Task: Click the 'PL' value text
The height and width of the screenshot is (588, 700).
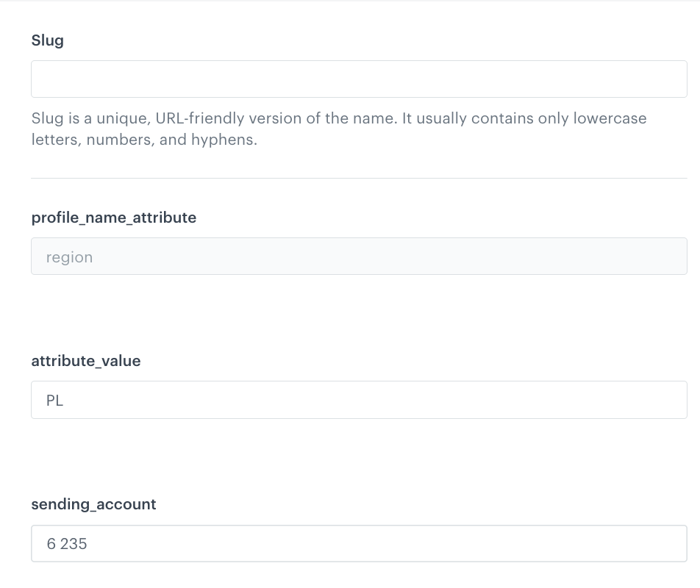Action: [54, 401]
